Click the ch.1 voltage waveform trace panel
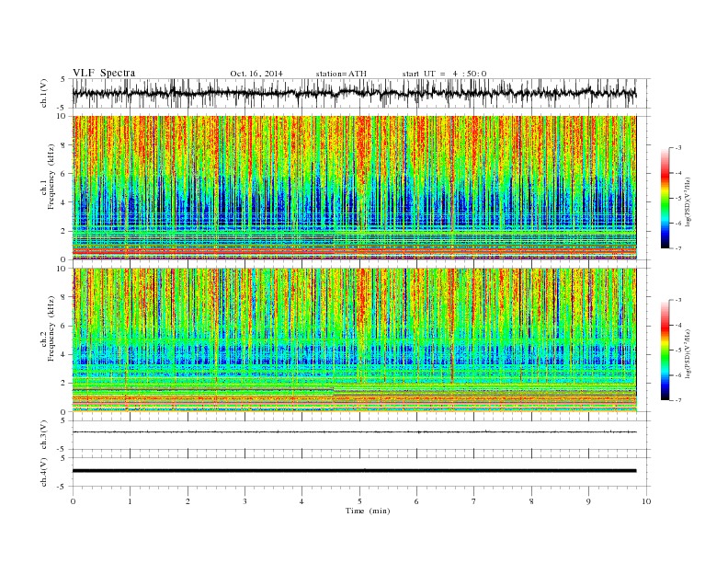This screenshot has height=563, width=728. pyautogui.click(x=361, y=93)
